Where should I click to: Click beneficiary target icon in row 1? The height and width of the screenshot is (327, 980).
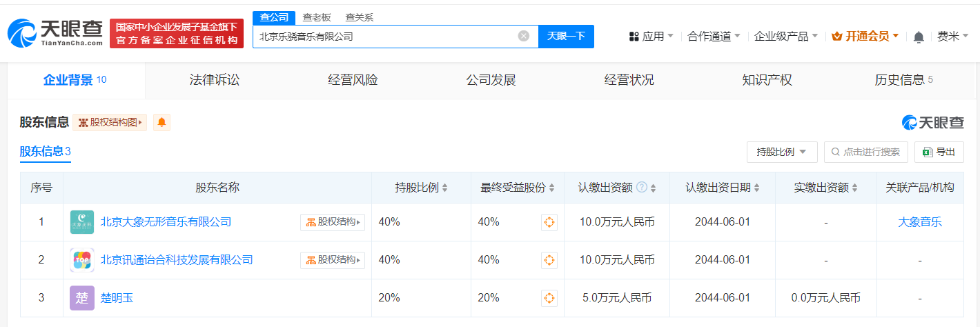pos(549,222)
